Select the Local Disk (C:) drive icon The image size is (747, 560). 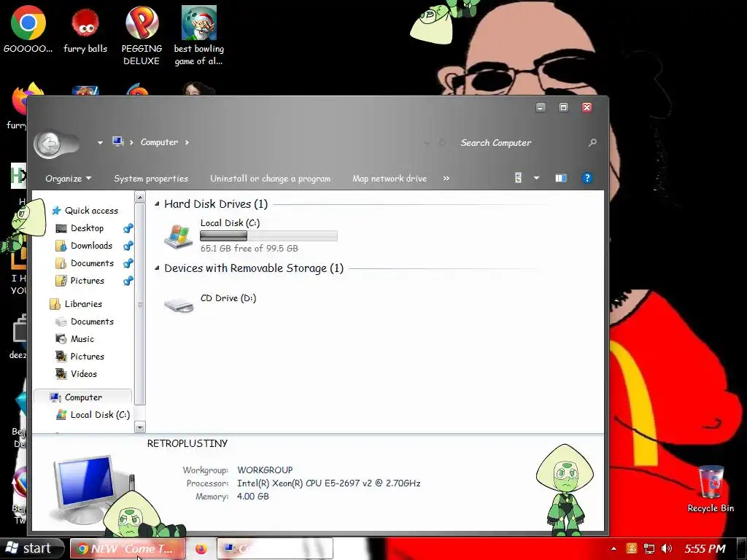178,236
